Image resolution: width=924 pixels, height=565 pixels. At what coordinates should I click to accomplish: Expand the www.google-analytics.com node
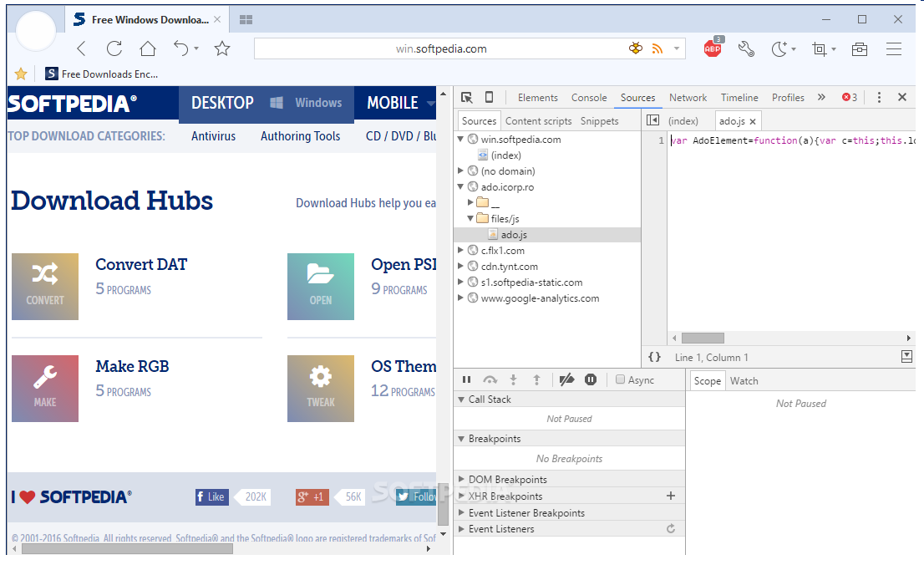(x=461, y=298)
